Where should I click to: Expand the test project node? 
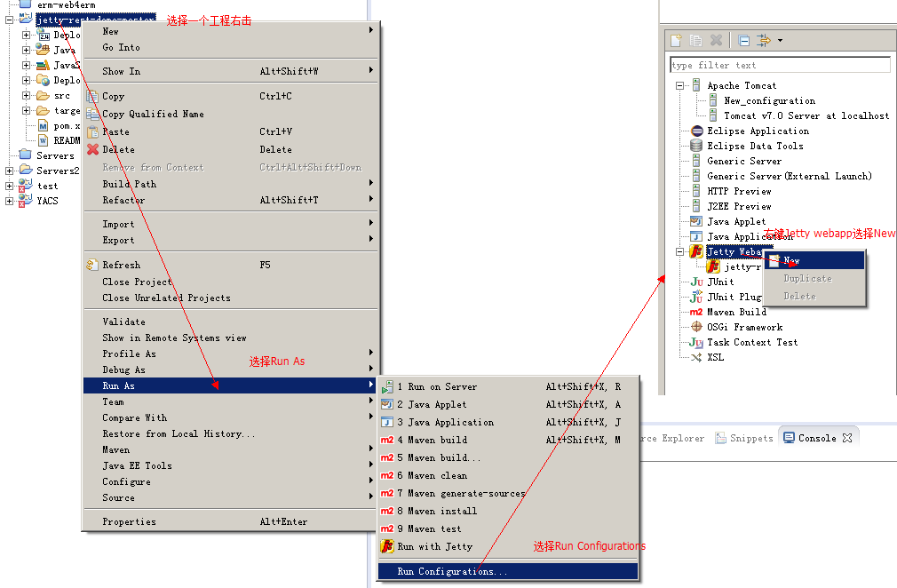tap(9, 186)
